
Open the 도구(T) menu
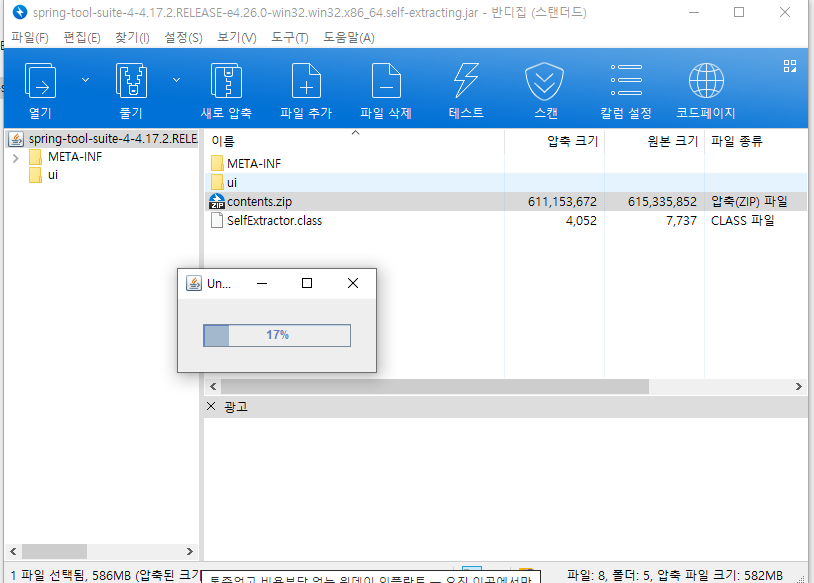(290, 37)
